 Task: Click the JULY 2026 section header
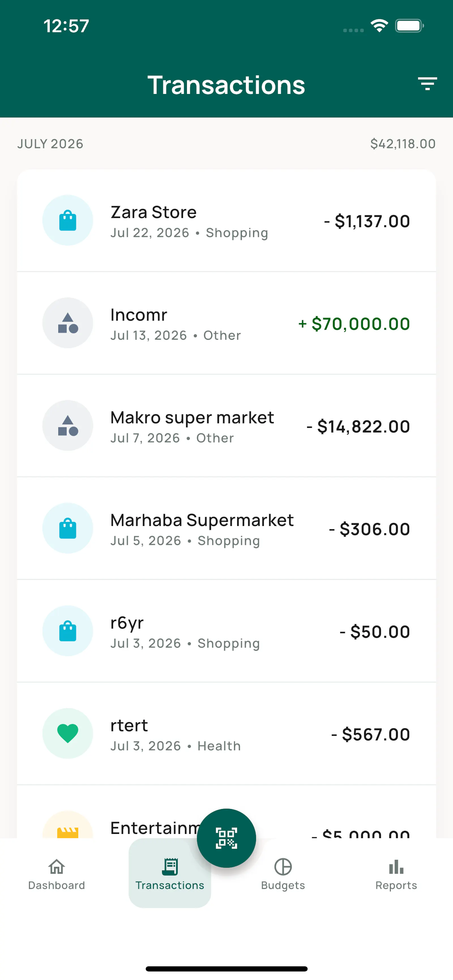(x=50, y=144)
